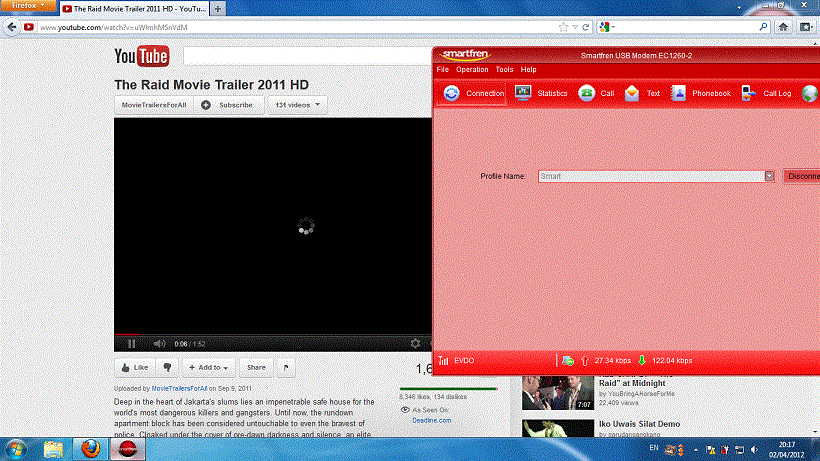
Task: Open File Explorer from the taskbar
Action: (x=53, y=450)
